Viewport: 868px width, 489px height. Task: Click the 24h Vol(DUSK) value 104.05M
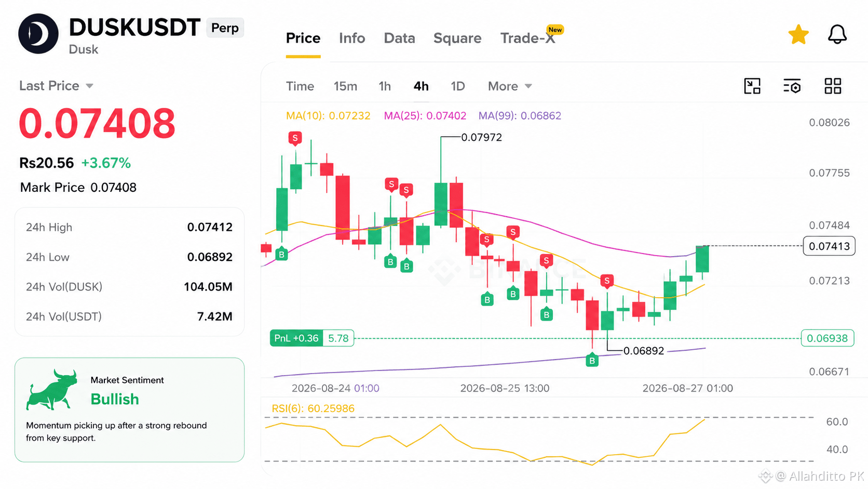pos(208,287)
